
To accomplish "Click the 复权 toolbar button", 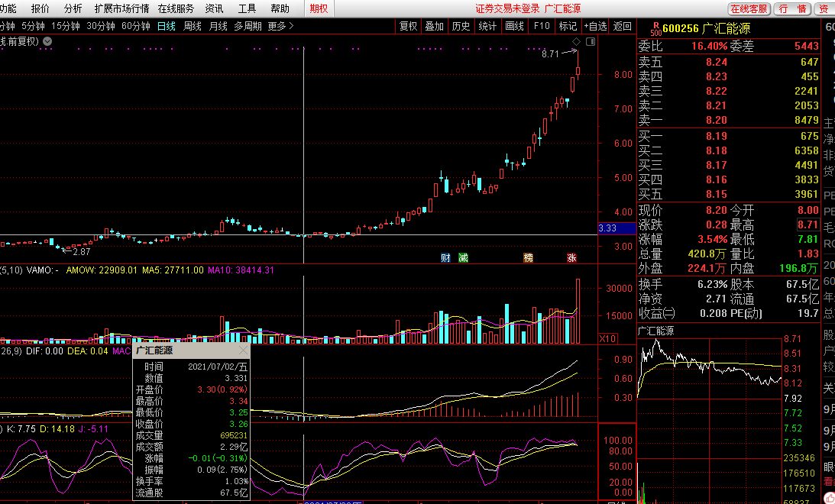I will [x=409, y=26].
